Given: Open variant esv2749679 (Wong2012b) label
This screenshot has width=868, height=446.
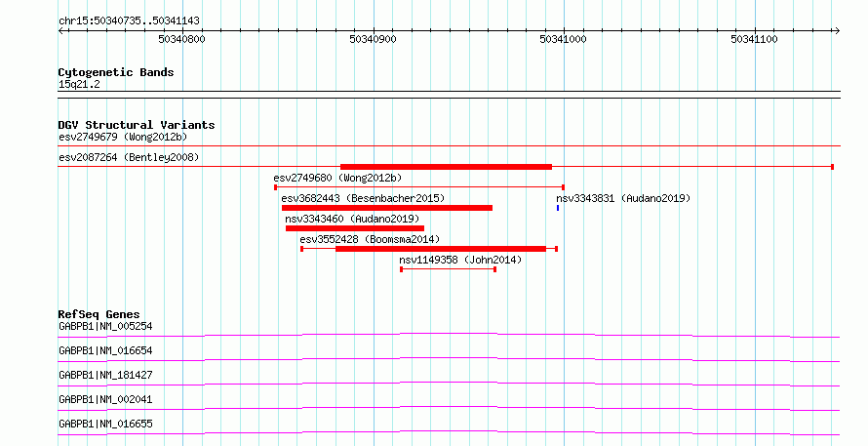Looking at the screenshot, I should pos(123,137).
